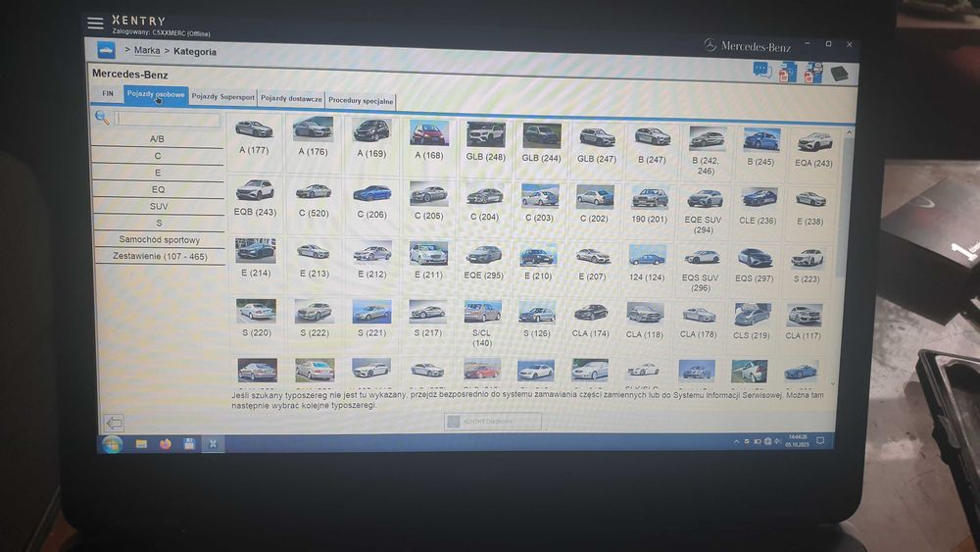Screen dimensions: 980x552
Task: Select the XENTRY taskbar icon
Action: click(x=213, y=444)
